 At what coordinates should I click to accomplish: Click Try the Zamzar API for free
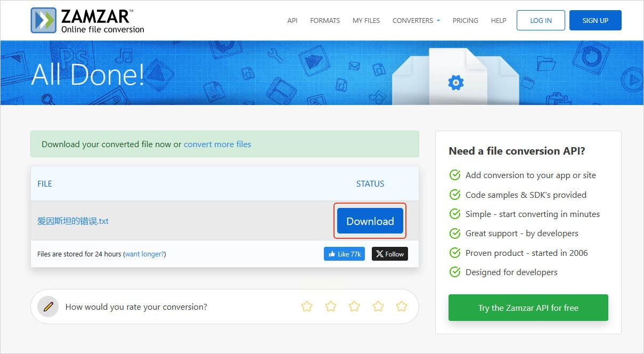coord(528,308)
